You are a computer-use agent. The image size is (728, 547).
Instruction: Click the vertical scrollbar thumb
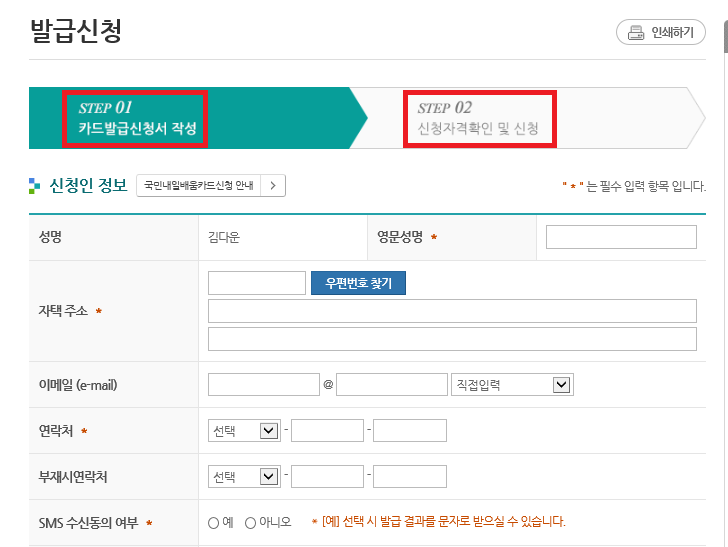(x=726, y=36)
